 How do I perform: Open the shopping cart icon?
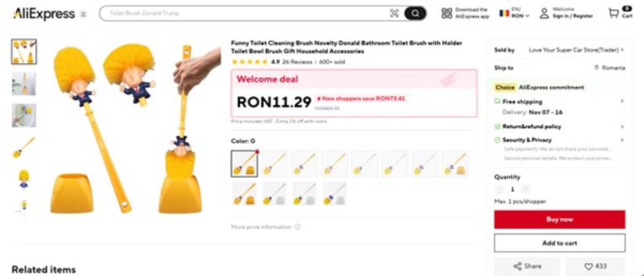point(613,13)
